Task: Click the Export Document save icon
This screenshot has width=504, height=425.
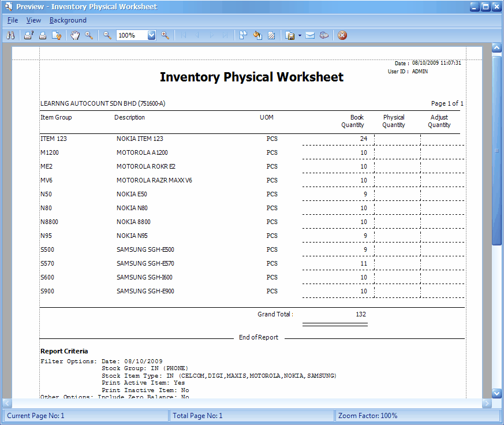Action: coord(290,35)
